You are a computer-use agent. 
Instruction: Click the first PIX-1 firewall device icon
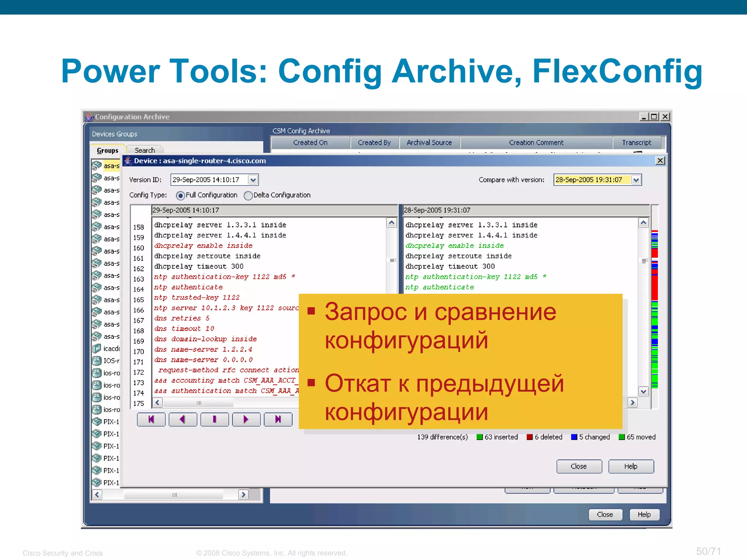point(97,421)
